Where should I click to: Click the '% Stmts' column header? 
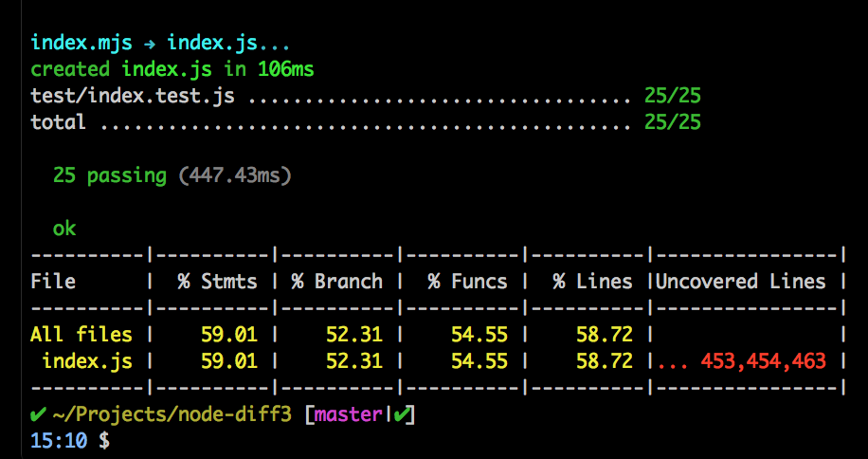(217, 282)
